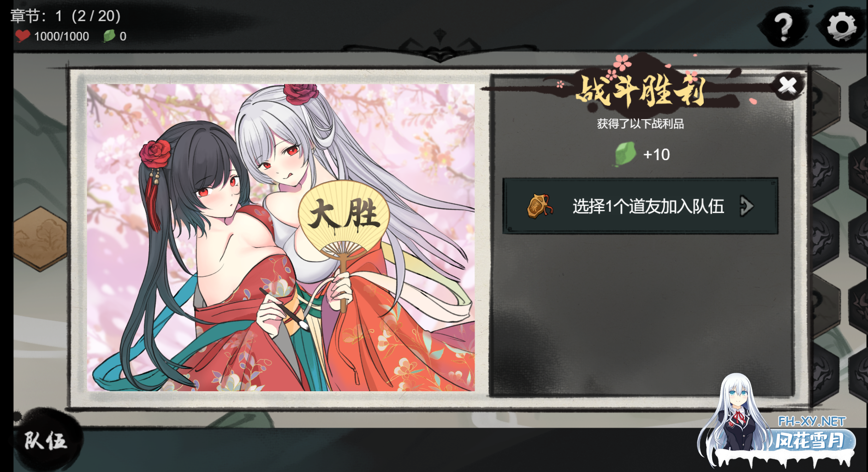Image resolution: width=868 pixels, height=472 pixels.
Task: Click the +10 leaf reward amount
Action: [x=656, y=155]
